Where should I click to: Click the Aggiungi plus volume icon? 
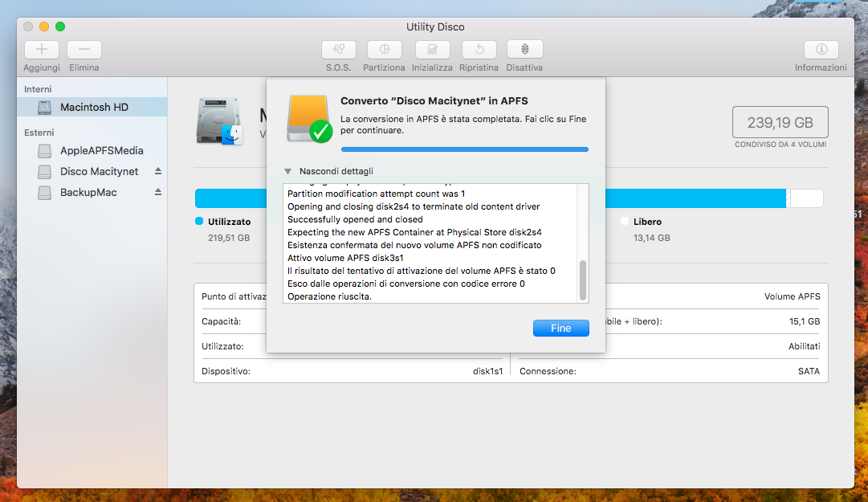[x=42, y=50]
